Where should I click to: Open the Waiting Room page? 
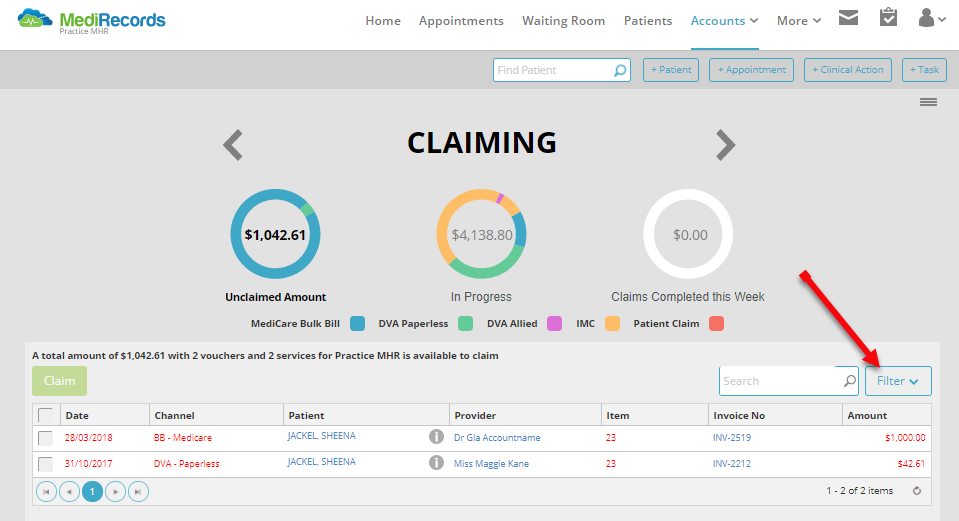[563, 21]
